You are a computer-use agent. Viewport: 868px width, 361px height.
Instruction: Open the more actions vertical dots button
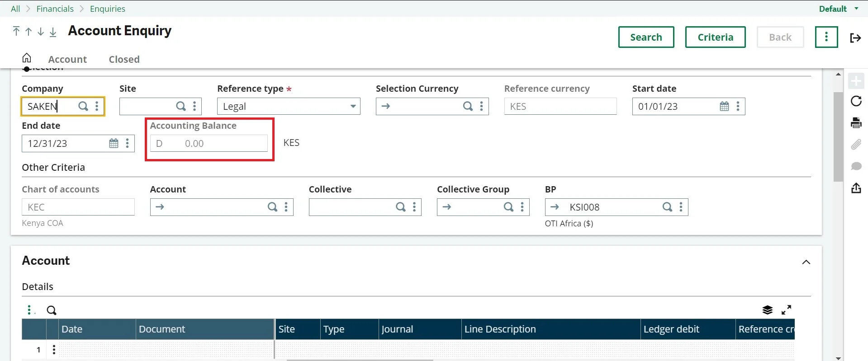pyautogui.click(x=826, y=37)
